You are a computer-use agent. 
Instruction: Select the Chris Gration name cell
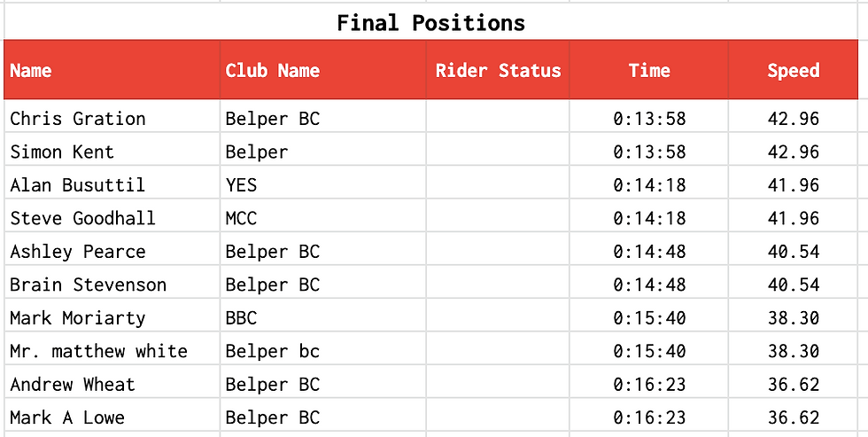pos(78,119)
